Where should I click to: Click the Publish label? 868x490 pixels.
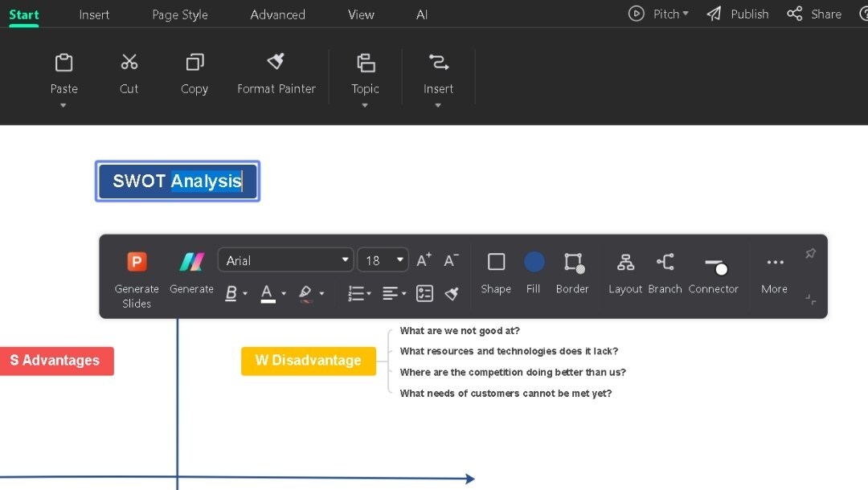(750, 14)
